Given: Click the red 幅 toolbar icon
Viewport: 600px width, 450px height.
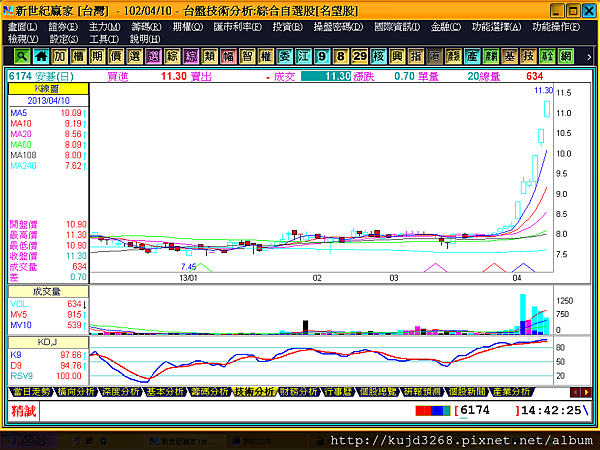Looking at the screenshot, I should [228, 57].
